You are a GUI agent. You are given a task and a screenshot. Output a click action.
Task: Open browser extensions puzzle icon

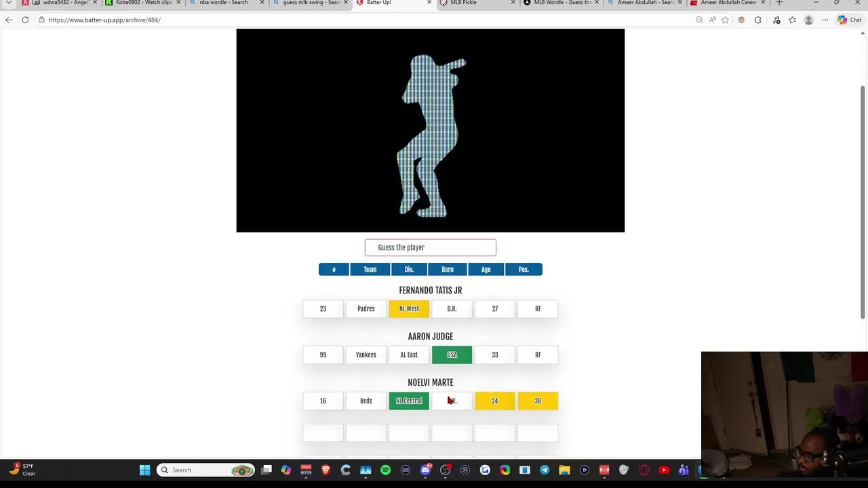(758, 20)
